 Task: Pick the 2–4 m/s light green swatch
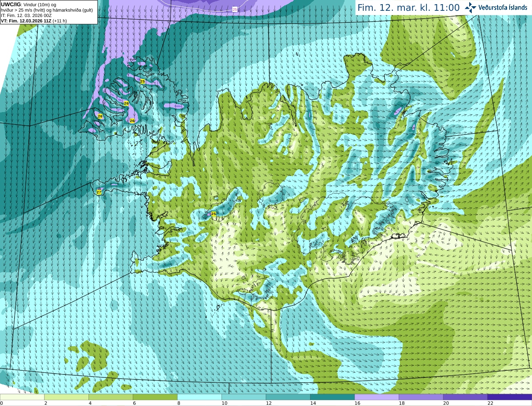[66, 397]
